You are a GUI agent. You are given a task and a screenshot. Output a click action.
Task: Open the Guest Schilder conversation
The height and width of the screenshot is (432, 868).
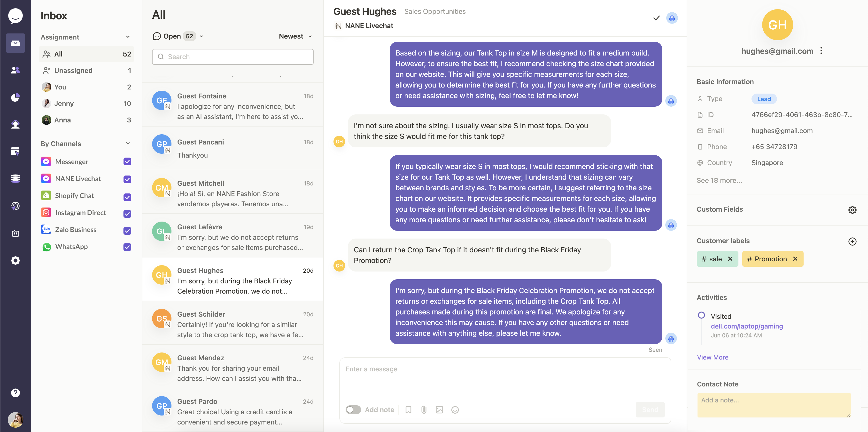232,323
